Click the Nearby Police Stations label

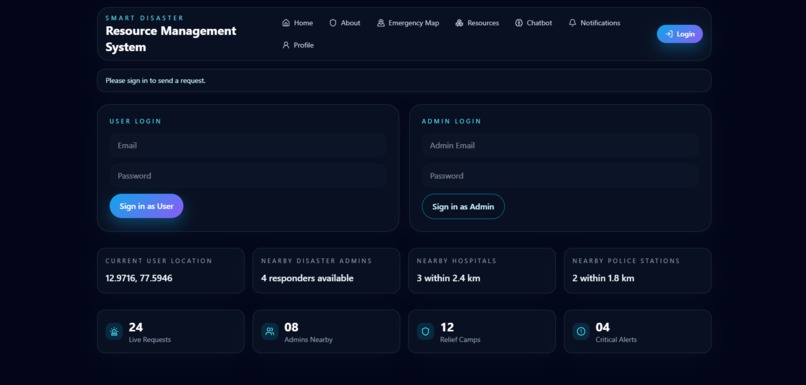626,261
